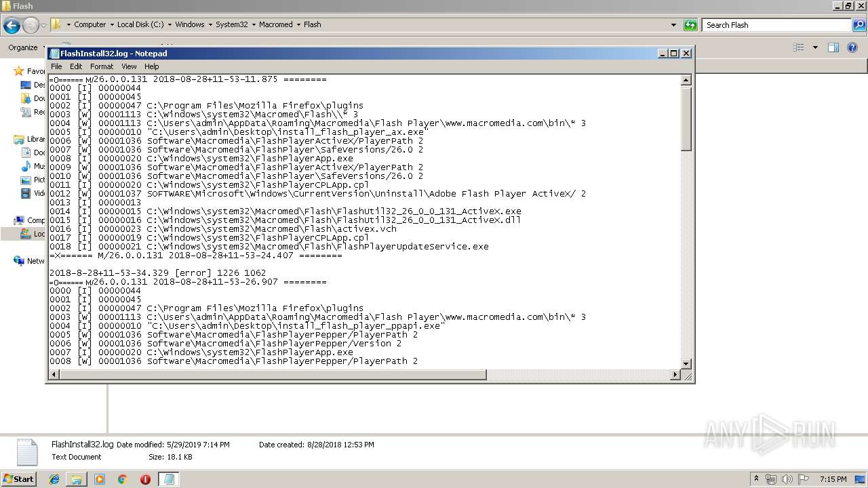Open Pictures library icon
The width and height of the screenshot is (868, 488).
coord(26,180)
